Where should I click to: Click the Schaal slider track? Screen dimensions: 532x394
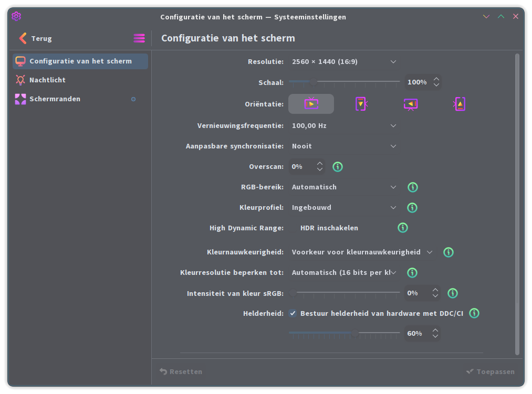click(344, 82)
